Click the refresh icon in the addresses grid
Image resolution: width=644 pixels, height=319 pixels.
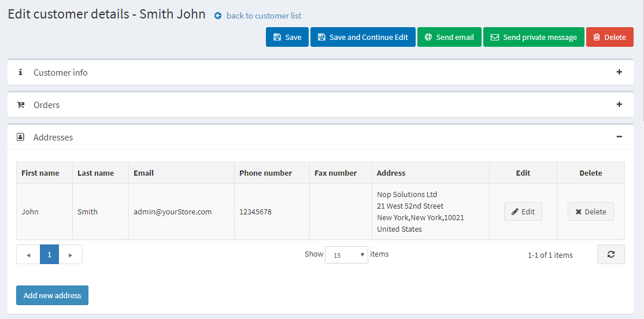[x=610, y=254]
